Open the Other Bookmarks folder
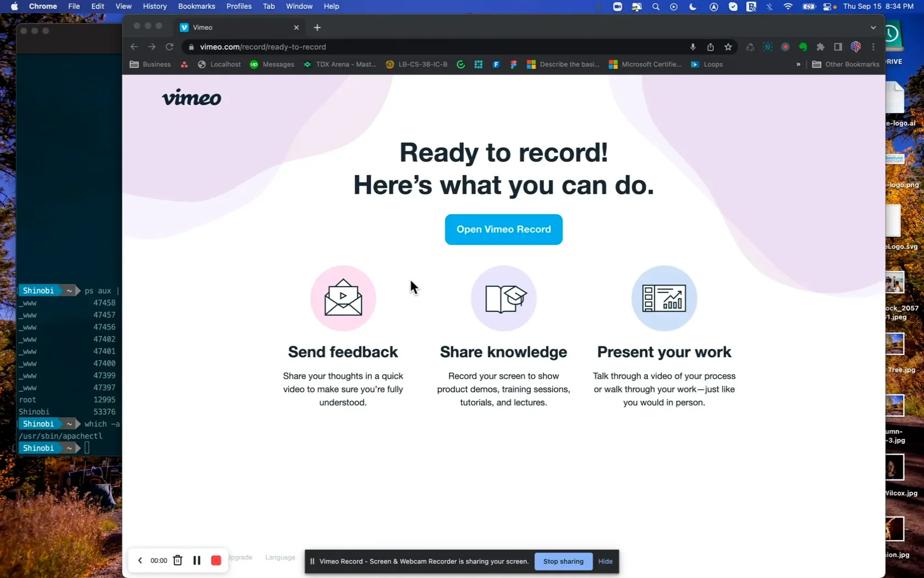The width and height of the screenshot is (924, 578). click(846, 64)
